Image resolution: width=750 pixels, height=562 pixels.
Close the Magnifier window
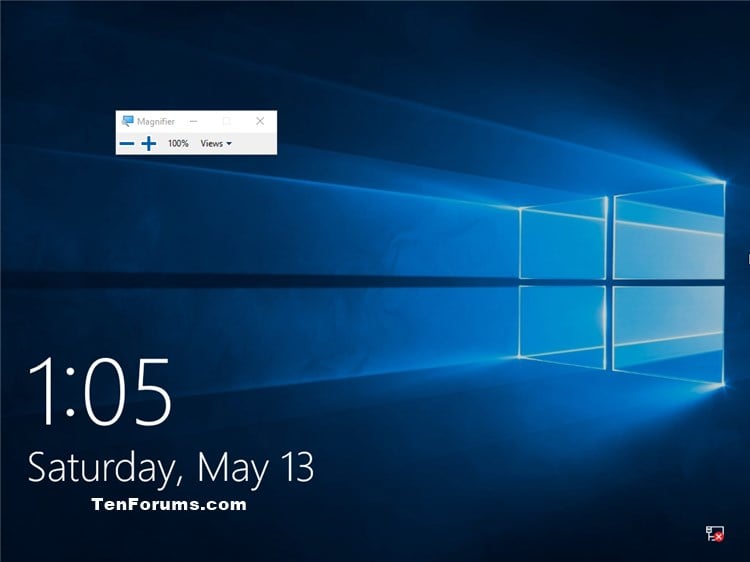coord(260,121)
